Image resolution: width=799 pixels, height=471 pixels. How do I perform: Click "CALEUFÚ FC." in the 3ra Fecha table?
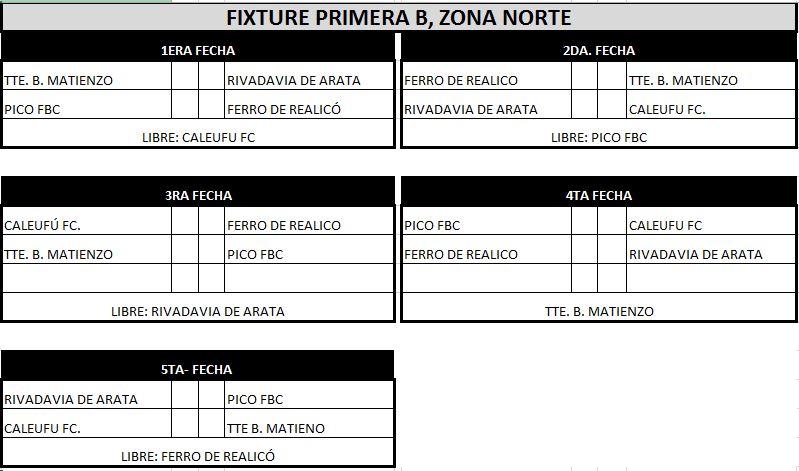click(43, 226)
